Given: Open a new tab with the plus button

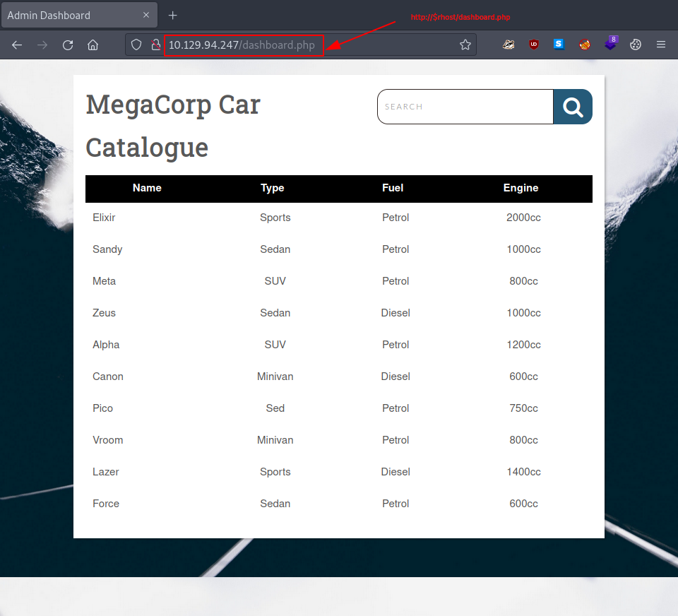Looking at the screenshot, I should coord(172,15).
